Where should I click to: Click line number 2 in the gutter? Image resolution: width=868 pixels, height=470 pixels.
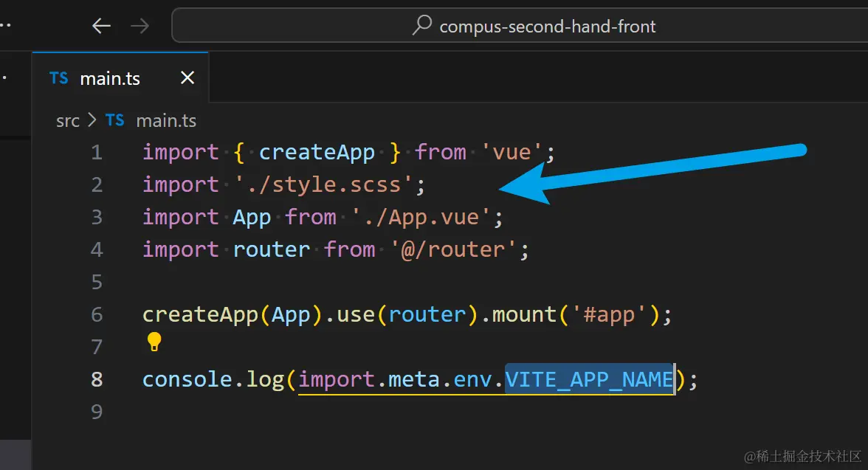97,185
